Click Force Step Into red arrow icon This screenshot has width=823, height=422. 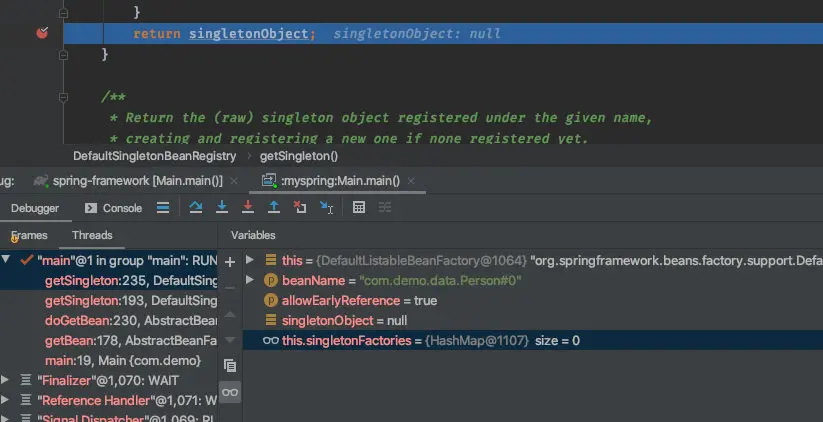(x=248, y=207)
